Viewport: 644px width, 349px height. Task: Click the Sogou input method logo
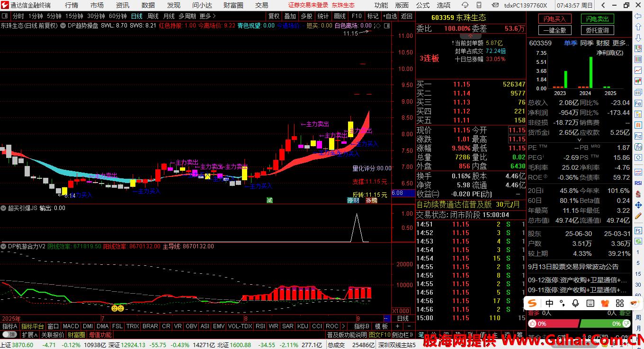pos(532,303)
